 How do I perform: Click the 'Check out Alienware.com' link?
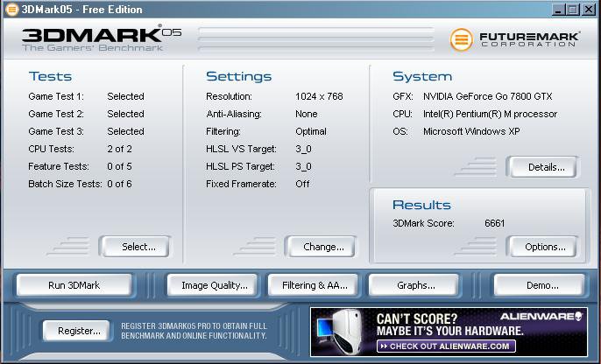(x=446, y=346)
